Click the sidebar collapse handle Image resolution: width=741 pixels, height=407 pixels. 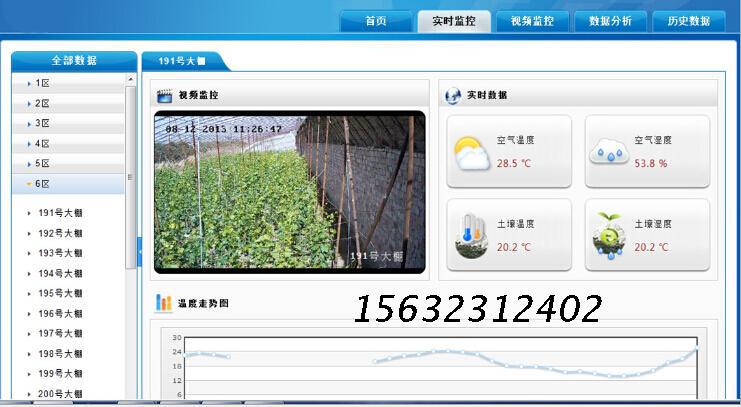pyautogui.click(x=139, y=252)
